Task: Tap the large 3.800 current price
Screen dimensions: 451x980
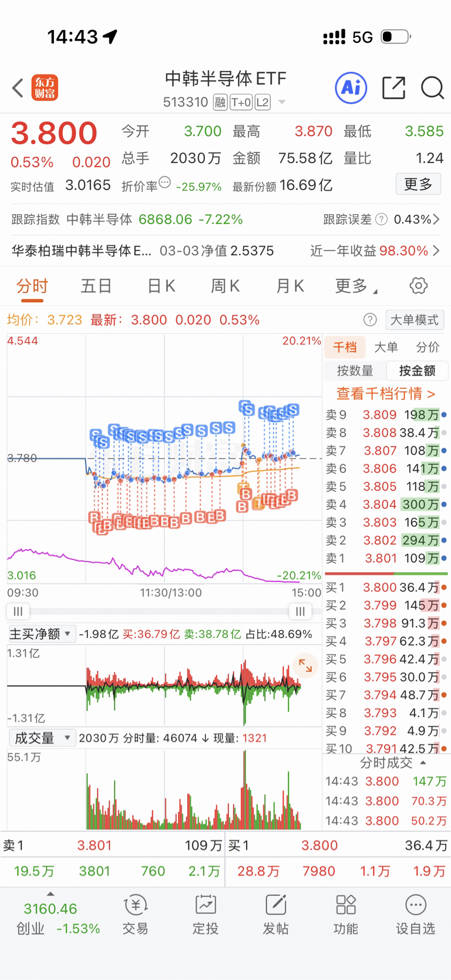Action: point(54,133)
